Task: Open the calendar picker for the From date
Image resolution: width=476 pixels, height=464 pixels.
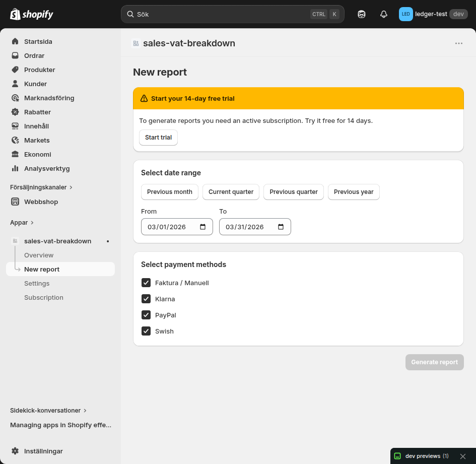Action: click(x=203, y=227)
